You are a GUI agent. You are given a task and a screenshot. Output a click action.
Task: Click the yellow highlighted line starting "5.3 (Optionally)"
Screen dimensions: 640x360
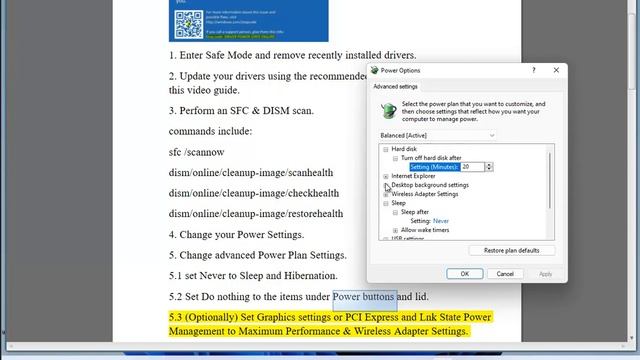(330, 317)
